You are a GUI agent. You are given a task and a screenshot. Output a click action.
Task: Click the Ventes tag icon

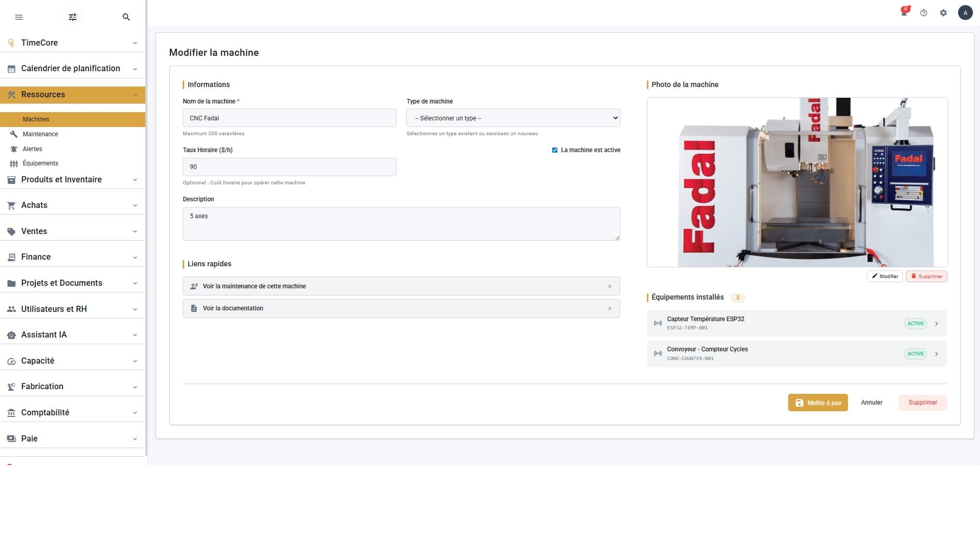click(x=11, y=231)
